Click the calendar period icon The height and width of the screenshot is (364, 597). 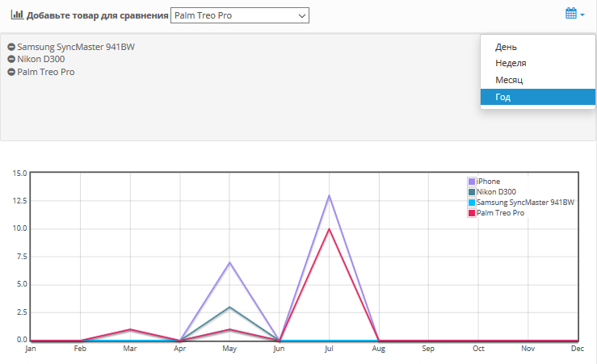point(571,14)
